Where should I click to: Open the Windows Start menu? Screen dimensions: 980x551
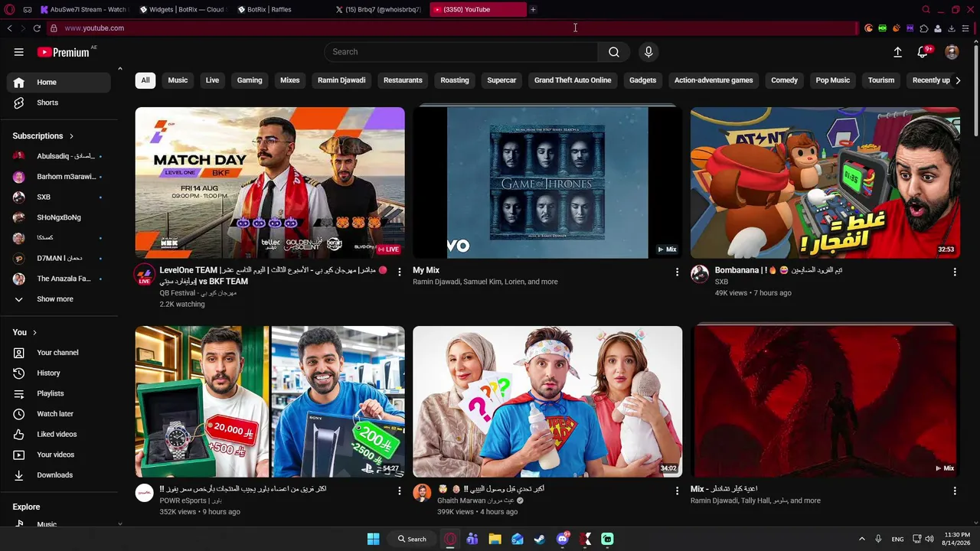click(373, 539)
